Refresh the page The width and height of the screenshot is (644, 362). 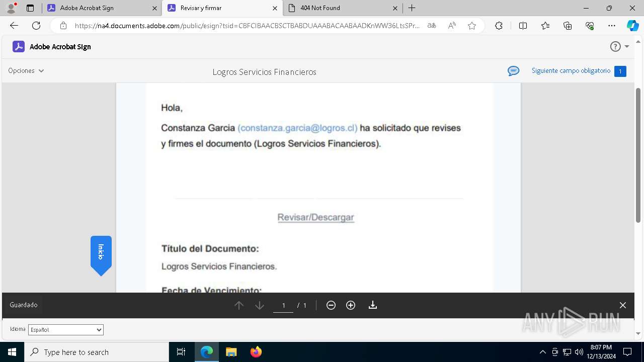[36, 26]
